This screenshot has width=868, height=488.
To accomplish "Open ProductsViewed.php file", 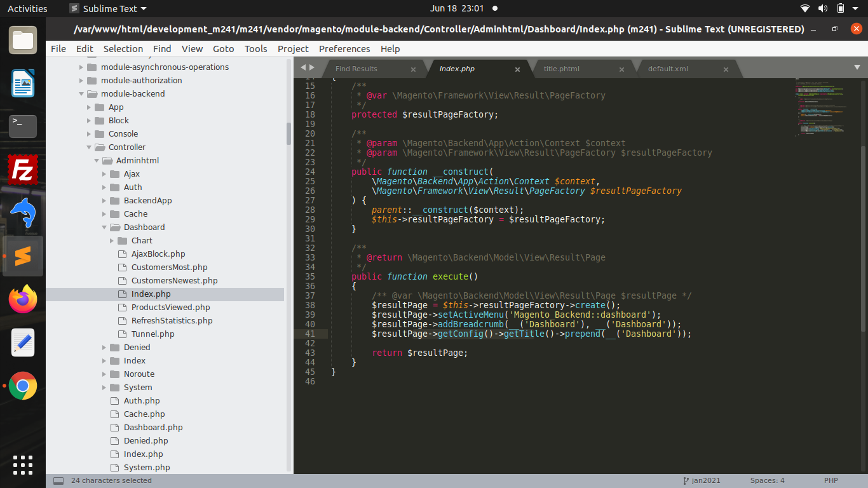I will pos(170,308).
